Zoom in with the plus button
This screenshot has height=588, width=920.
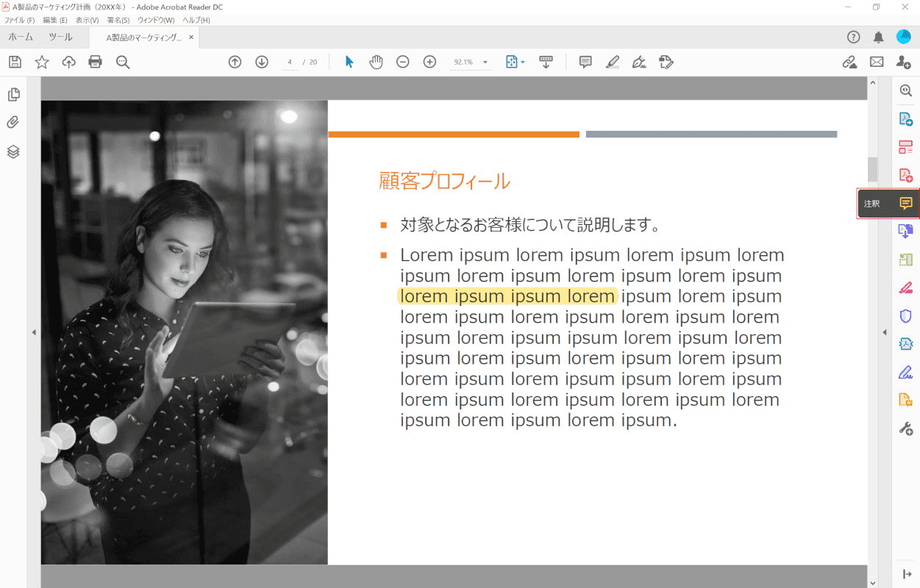pyautogui.click(x=430, y=62)
